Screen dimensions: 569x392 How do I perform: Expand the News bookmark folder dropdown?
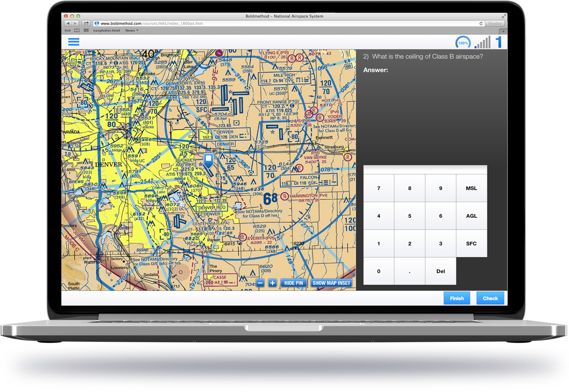coord(131,30)
